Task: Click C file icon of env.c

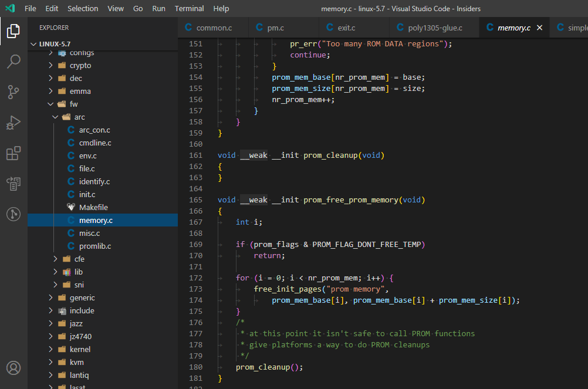Action: [71, 156]
